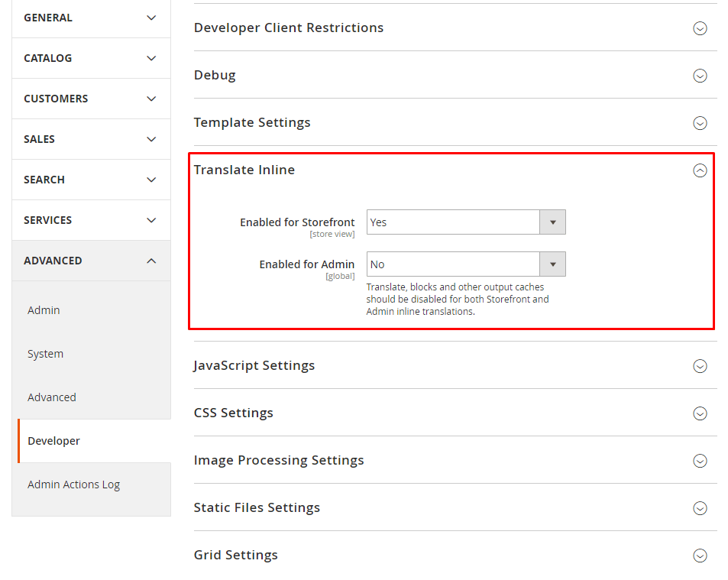
Task: Expand the Template Settings circle arrow
Action: pos(700,123)
